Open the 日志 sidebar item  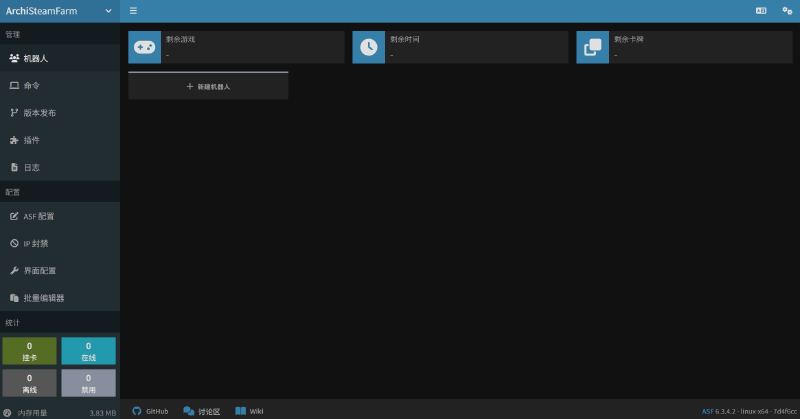point(60,167)
